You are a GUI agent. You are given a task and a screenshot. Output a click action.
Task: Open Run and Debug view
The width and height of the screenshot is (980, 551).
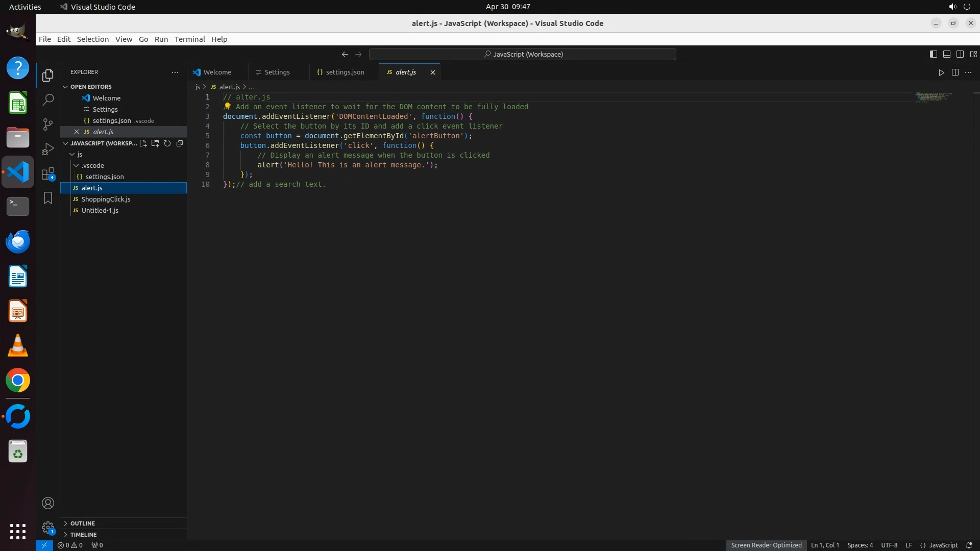coord(48,148)
